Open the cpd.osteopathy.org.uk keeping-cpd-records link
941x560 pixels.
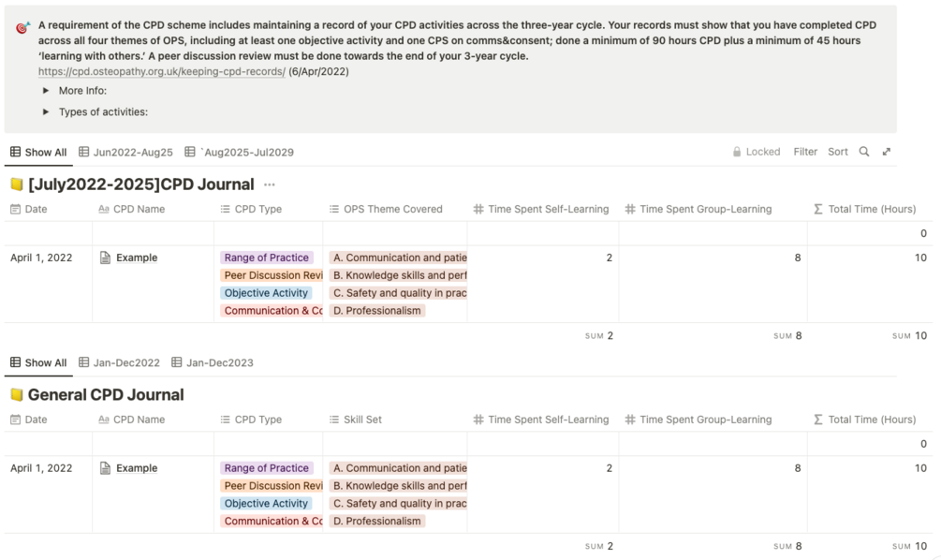click(x=161, y=71)
